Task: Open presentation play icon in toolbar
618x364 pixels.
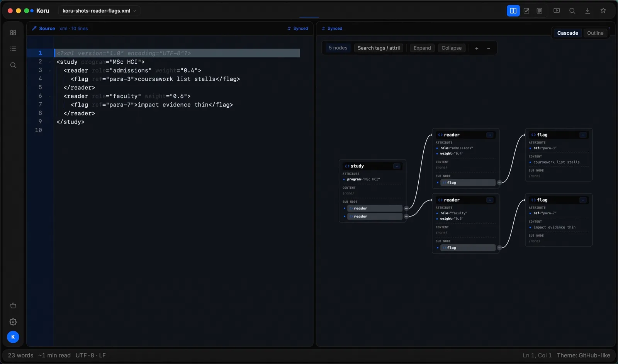Action: (x=557, y=11)
